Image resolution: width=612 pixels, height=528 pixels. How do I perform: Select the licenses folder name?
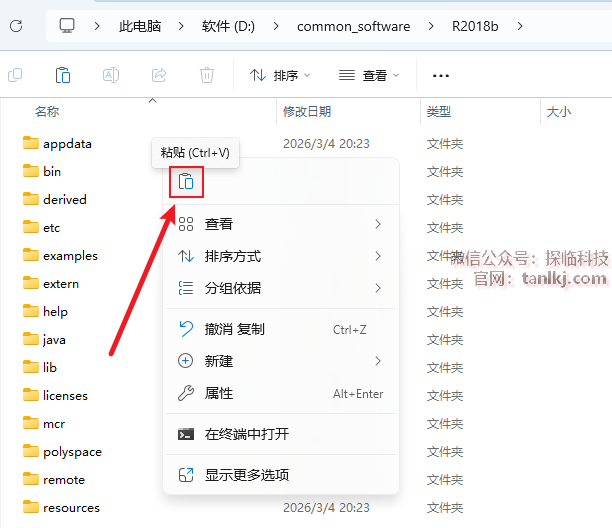(65, 395)
